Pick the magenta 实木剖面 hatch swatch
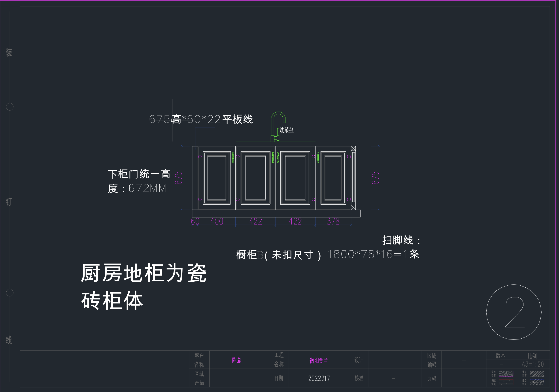This screenshot has height=392, width=559. click(x=506, y=374)
